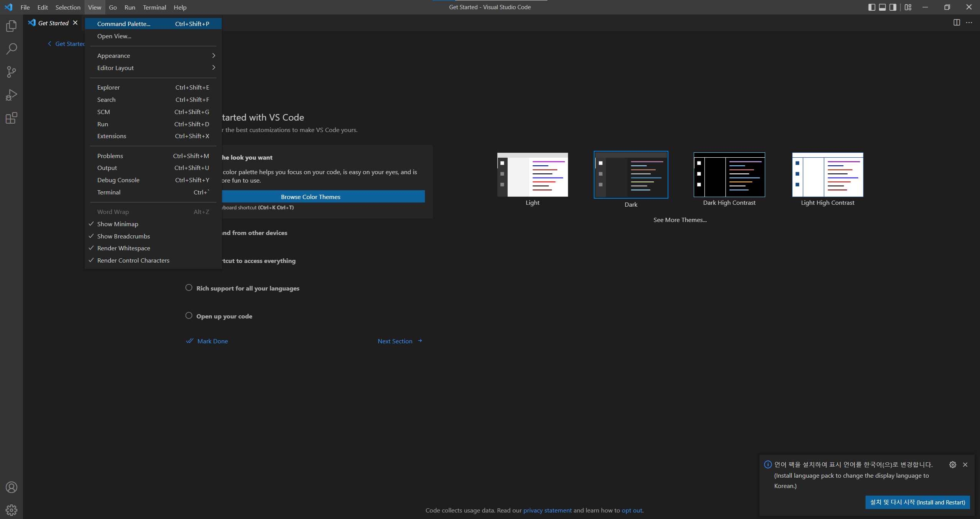Open the editor more actions ellipsis menu
Screen dimensions: 980x519
[969, 23]
